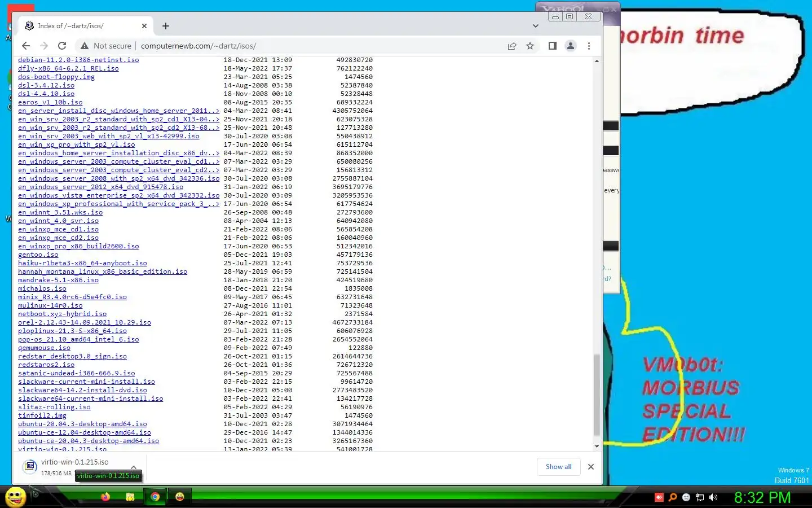This screenshot has height=508, width=812.
Task: Click the page vertical scrollbar thumb
Action: [x=597, y=395]
